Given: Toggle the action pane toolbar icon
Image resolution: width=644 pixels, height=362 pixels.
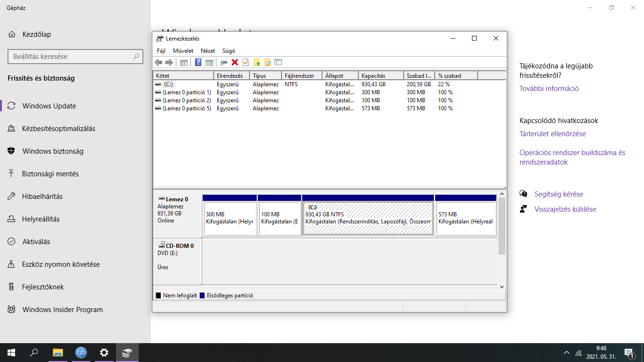Looking at the screenshot, I should pos(209,62).
